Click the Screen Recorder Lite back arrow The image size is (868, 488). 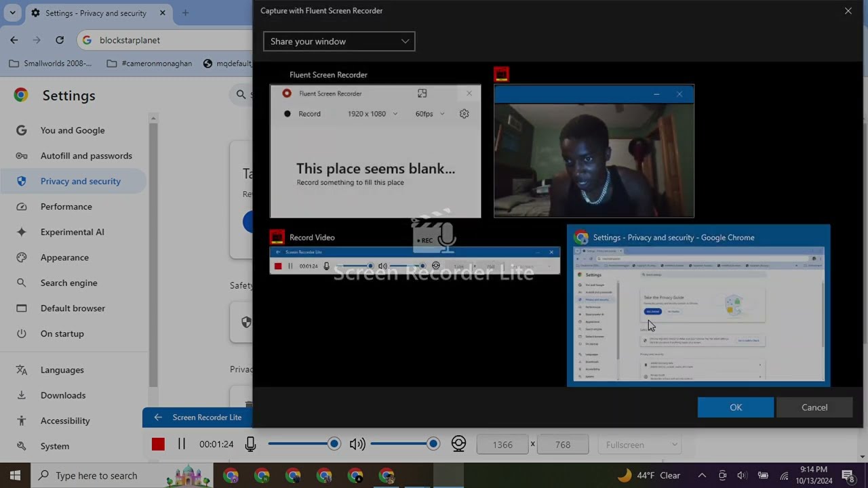(158, 418)
